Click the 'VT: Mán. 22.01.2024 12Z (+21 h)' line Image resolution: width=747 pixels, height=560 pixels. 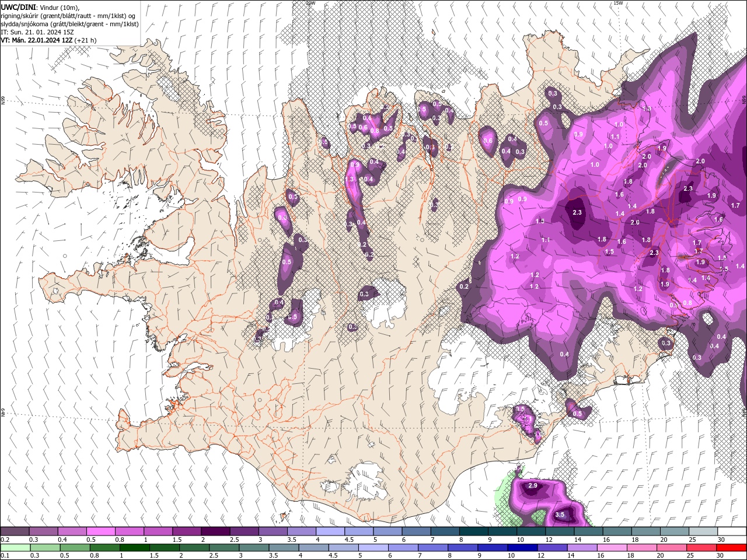coord(48,40)
